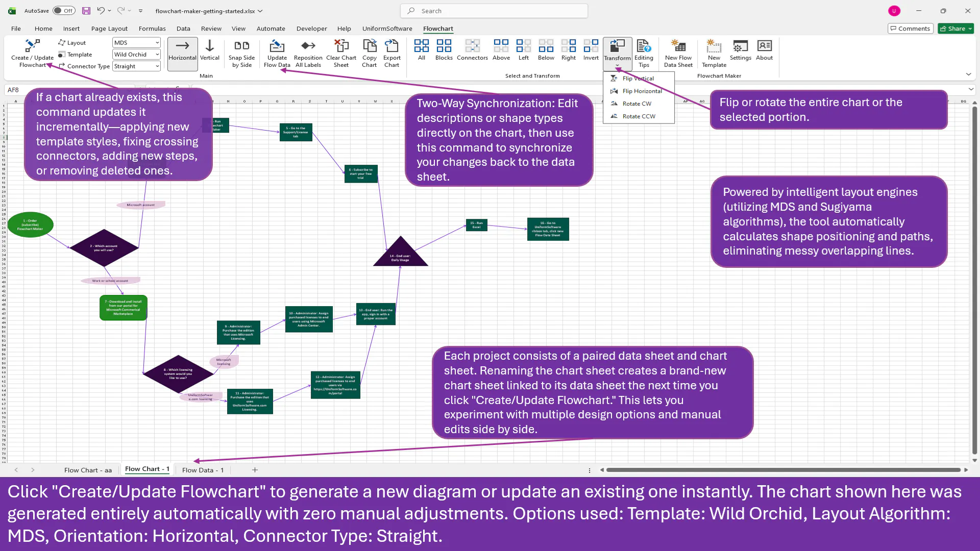
Task: Switch to the Developer ribbon tab
Action: [x=311, y=29]
